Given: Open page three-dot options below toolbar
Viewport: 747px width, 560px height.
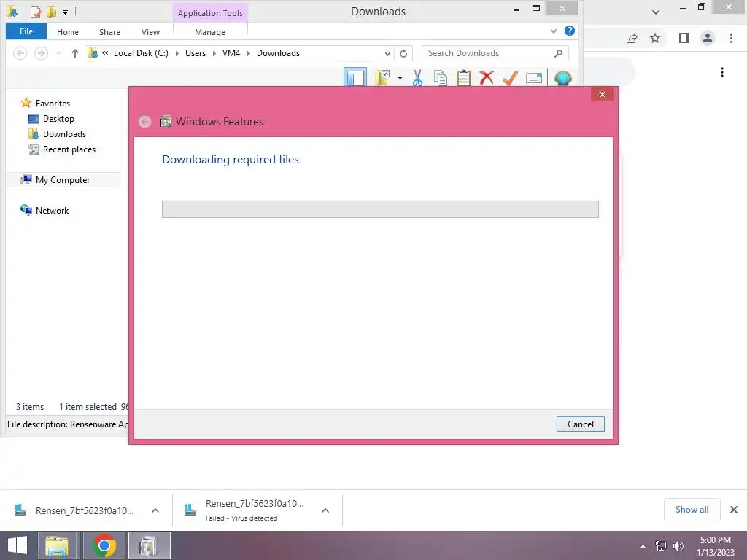Looking at the screenshot, I should 722,72.
